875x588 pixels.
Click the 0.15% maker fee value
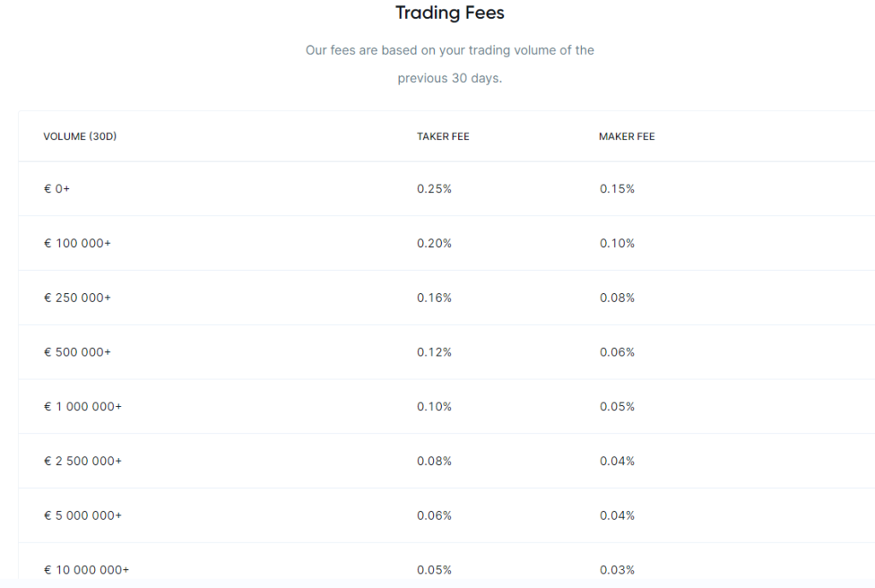(617, 189)
